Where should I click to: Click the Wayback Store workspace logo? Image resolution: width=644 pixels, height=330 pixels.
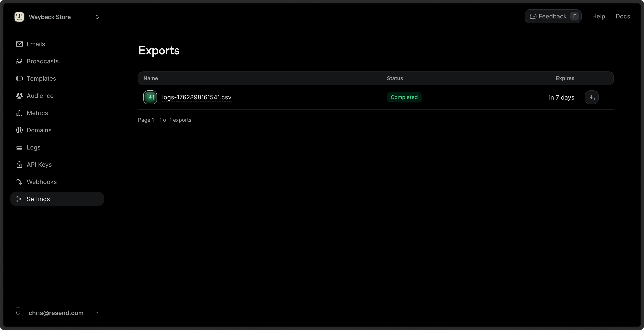tap(19, 17)
